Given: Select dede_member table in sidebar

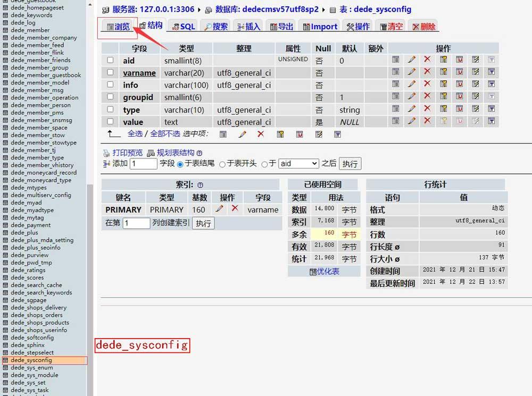Looking at the screenshot, I should coord(30,30).
